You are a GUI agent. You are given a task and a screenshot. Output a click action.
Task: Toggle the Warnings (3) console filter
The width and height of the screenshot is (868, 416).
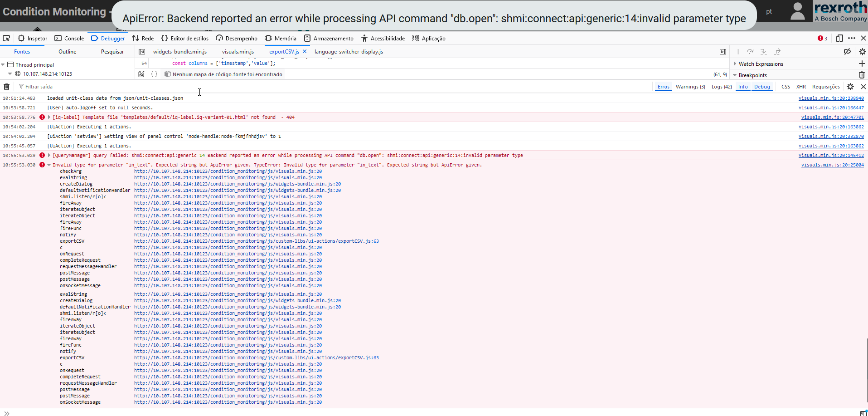click(690, 87)
